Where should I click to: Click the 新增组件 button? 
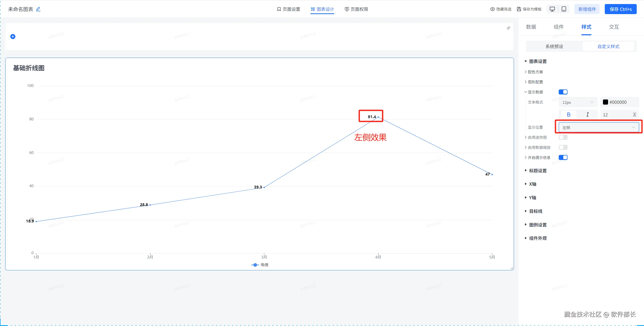(x=587, y=9)
